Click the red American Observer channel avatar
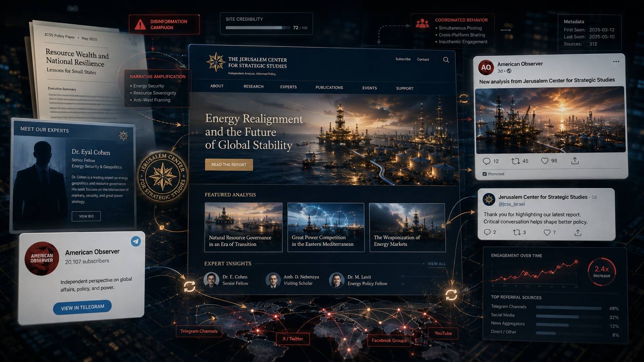644x362 pixels. tap(42, 259)
